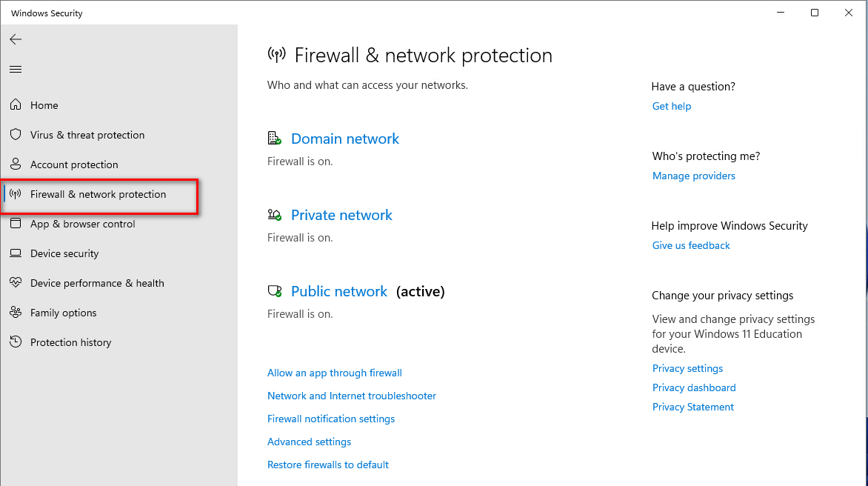The height and width of the screenshot is (486, 868).
Task: Select App & browser control in sidebar
Action: pos(82,224)
